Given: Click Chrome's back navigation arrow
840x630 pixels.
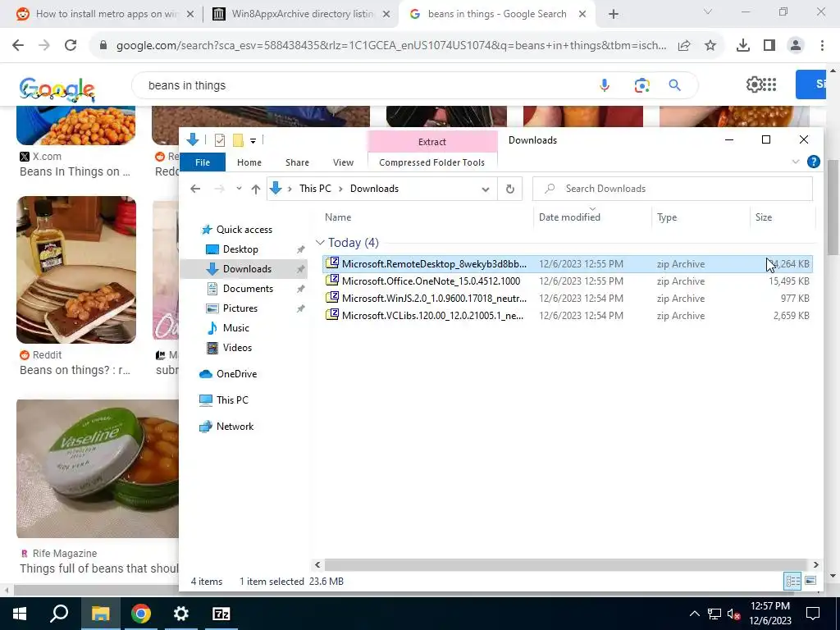Looking at the screenshot, I should [18, 46].
